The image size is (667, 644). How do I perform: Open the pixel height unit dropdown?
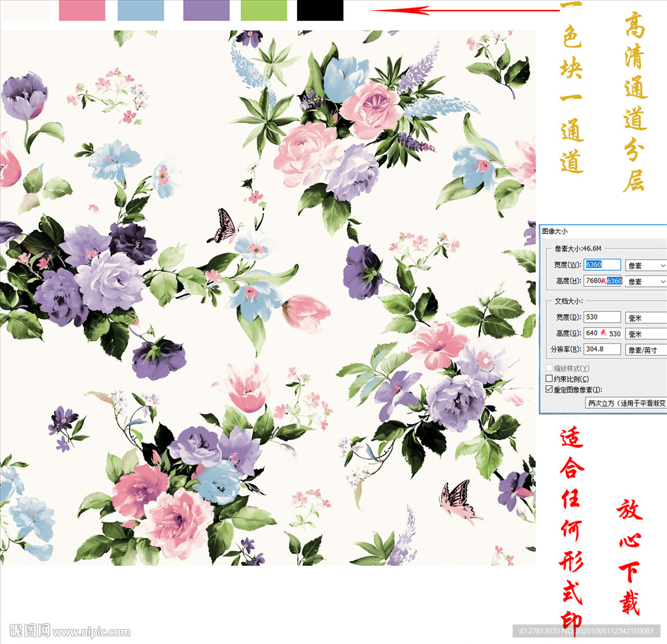(646, 281)
